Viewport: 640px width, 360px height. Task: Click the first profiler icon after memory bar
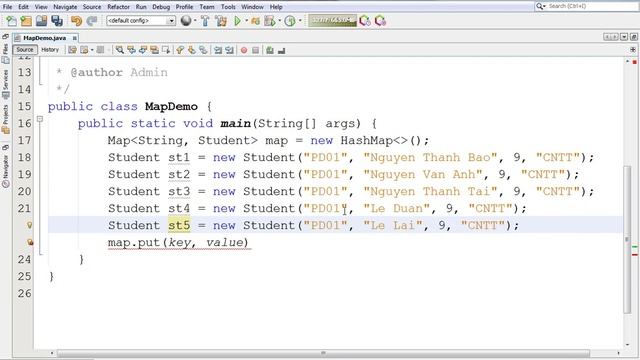point(365,21)
